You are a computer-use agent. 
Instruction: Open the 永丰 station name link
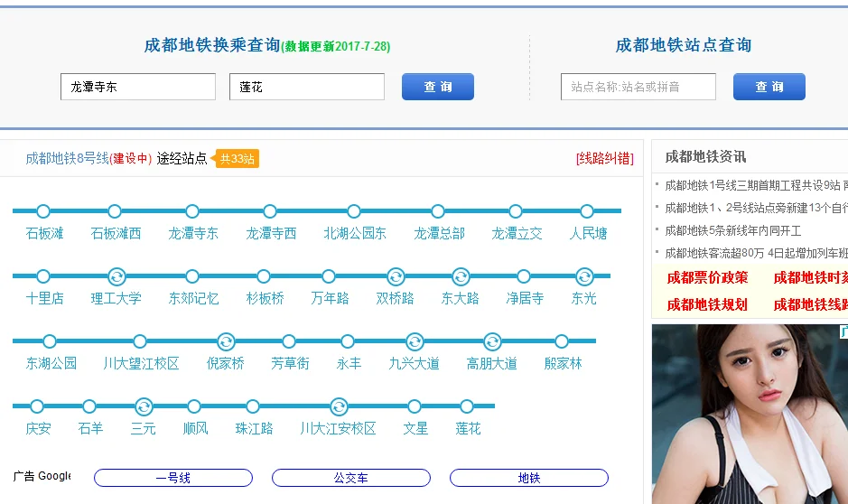click(x=349, y=363)
